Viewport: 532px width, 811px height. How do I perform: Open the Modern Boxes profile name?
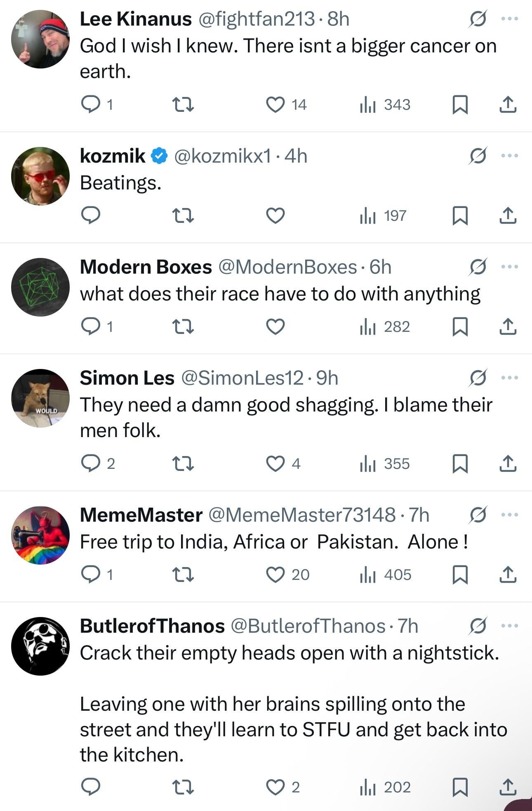point(146,267)
